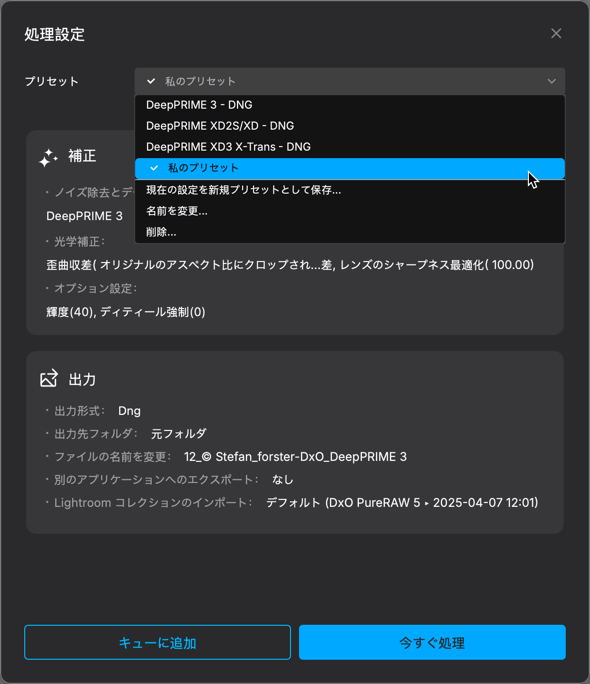Click the 今すぐ処理 button
Screen dimensions: 590x684
tap(432, 643)
